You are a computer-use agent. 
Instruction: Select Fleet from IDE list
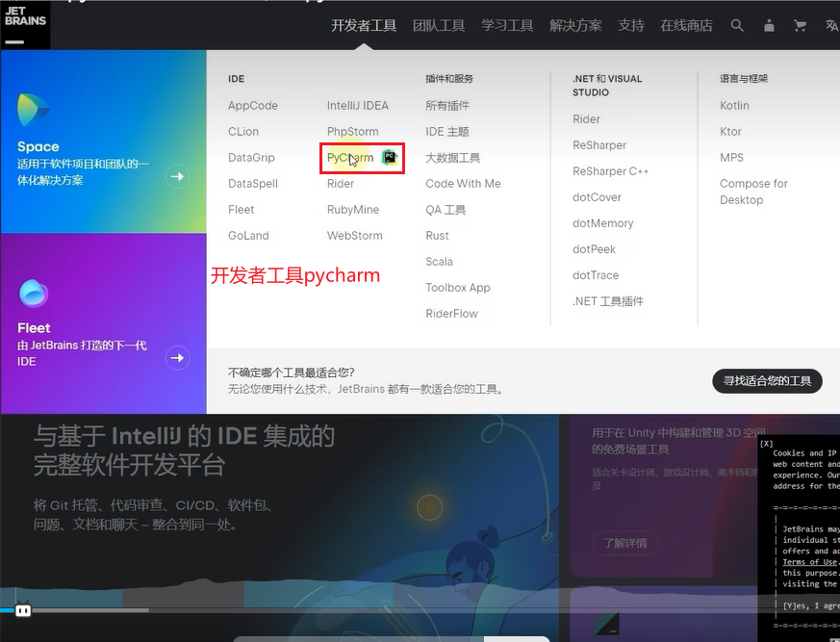[x=242, y=210]
